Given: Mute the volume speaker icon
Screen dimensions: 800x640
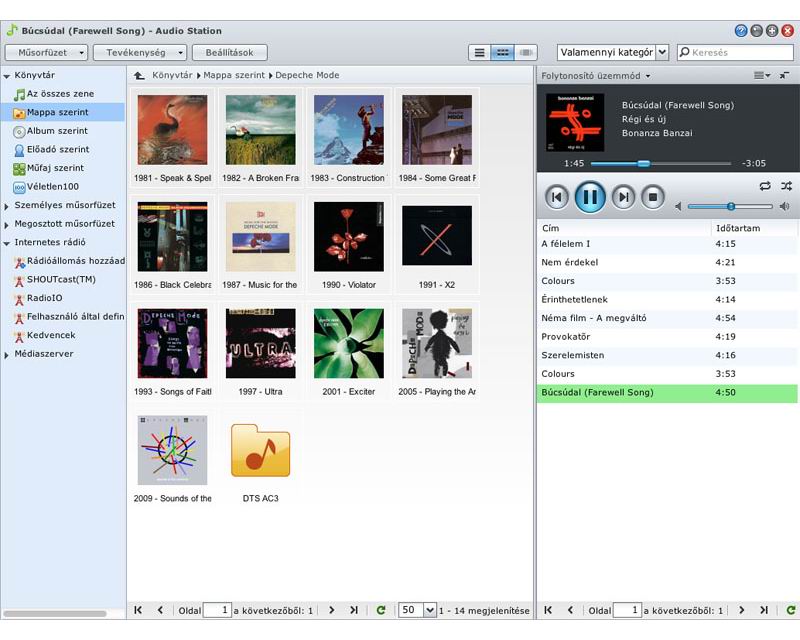Looking at the screenshot, I should (678, 206).
